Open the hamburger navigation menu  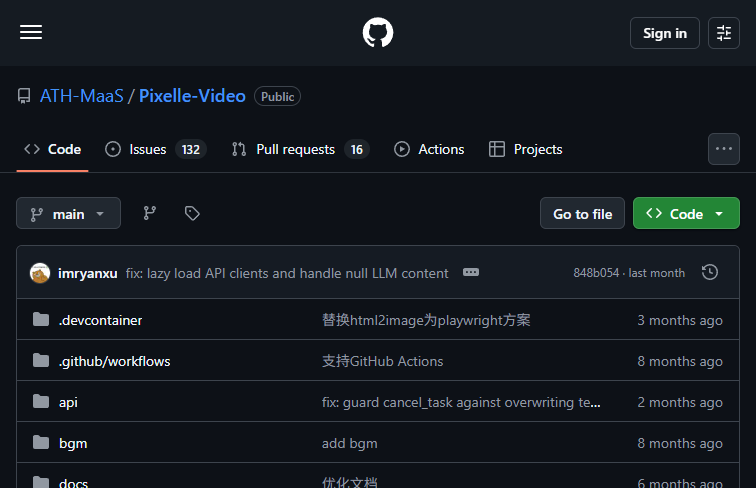[31, 32]
